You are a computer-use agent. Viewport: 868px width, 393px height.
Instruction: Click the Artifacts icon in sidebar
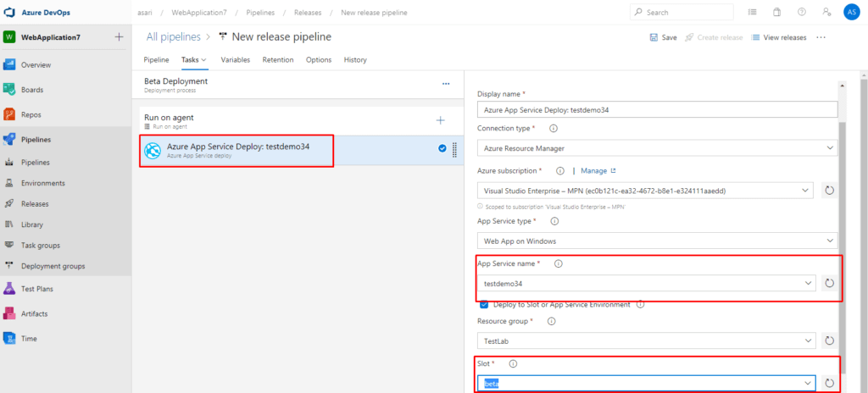(11, 313)
